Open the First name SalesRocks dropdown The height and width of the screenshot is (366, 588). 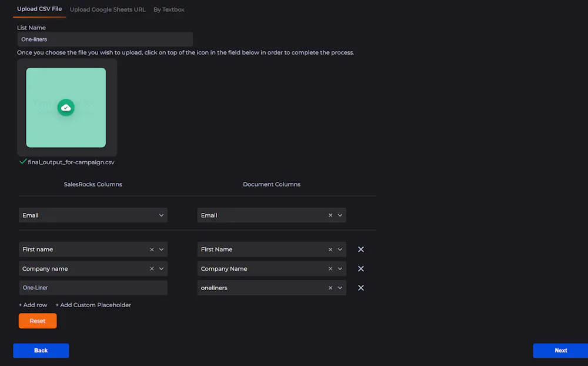pyautogui.click(x=161, y=249)
